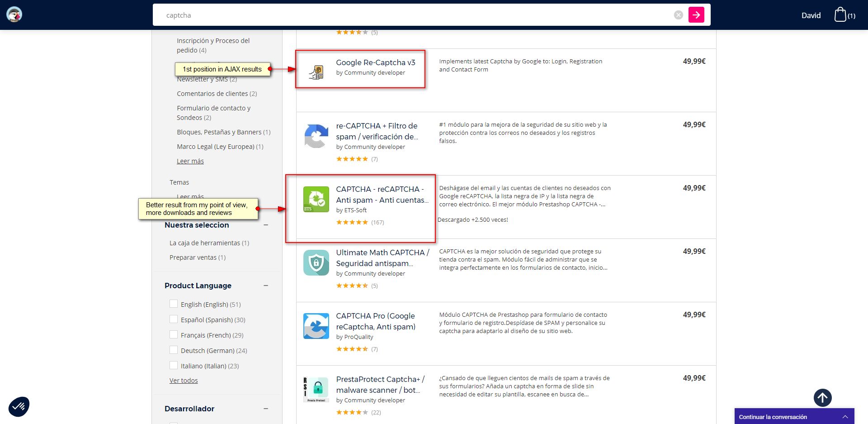Check the Italiano (Italian) language filter
The height and width of the screenshot is (424, 868).
tap(174, 365)
